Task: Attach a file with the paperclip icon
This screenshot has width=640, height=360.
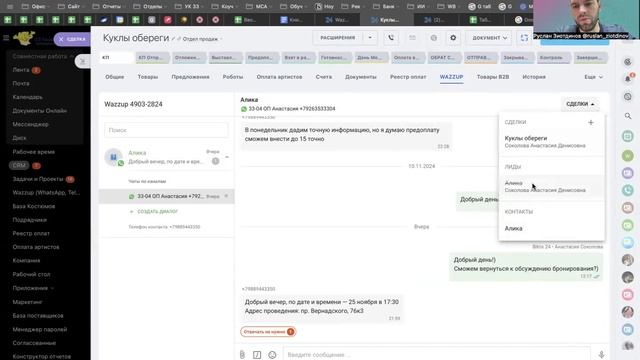Action: pos(242,355)
